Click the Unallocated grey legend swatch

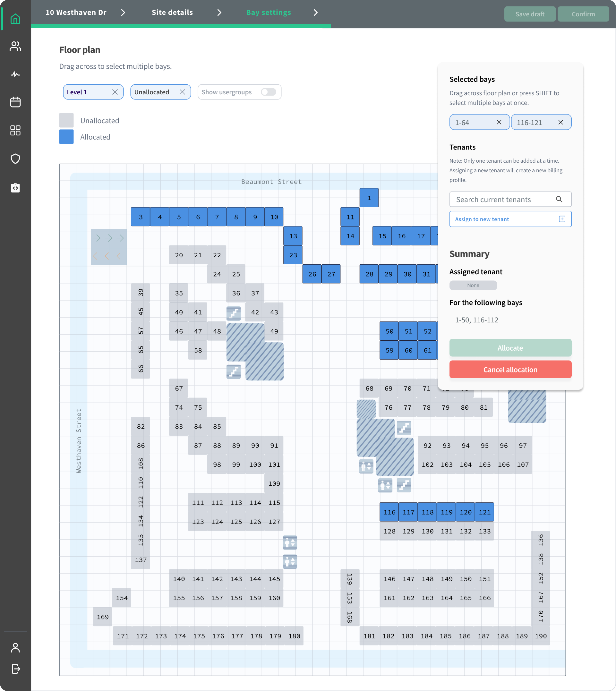click(x=66, y=120)
